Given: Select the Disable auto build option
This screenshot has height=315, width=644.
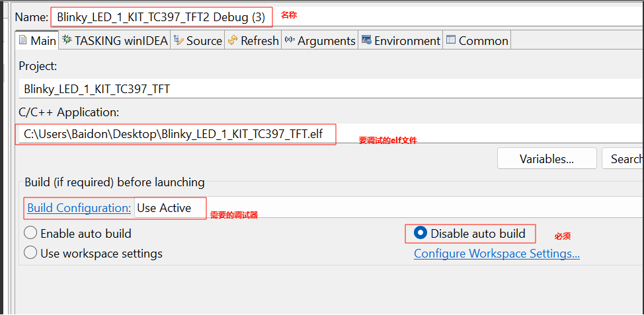Looking at the screenshot, I should point(421,233).
